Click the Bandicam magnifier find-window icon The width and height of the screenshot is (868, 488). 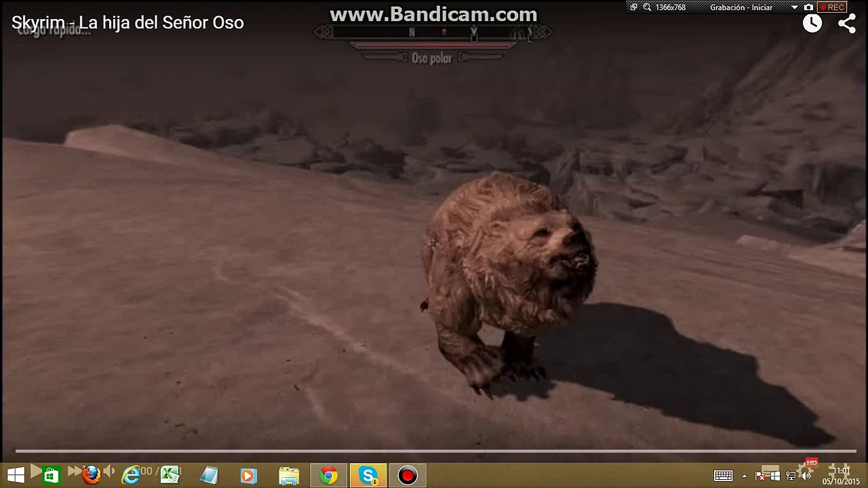[647, 7]
